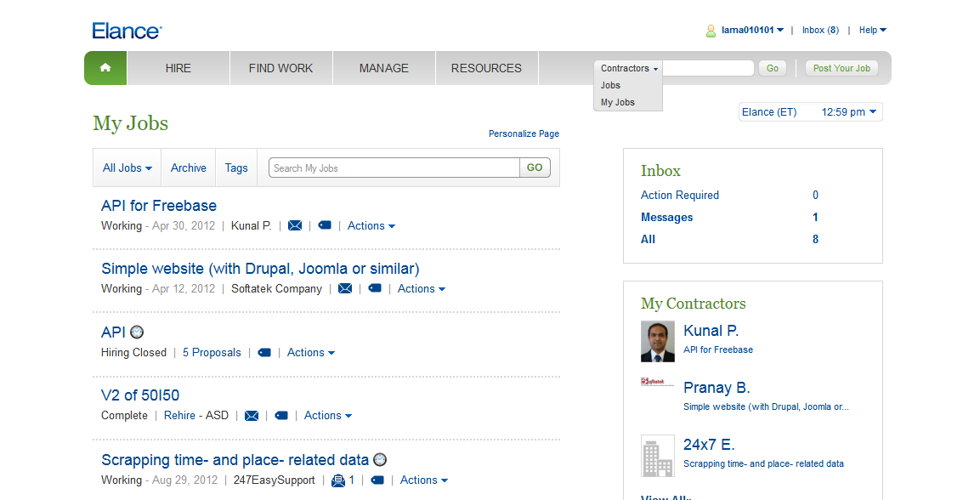This screenshot has width=980, height=500.
Task: Click user profile icon beside lama010101
Action: click(x=711, y=31)
